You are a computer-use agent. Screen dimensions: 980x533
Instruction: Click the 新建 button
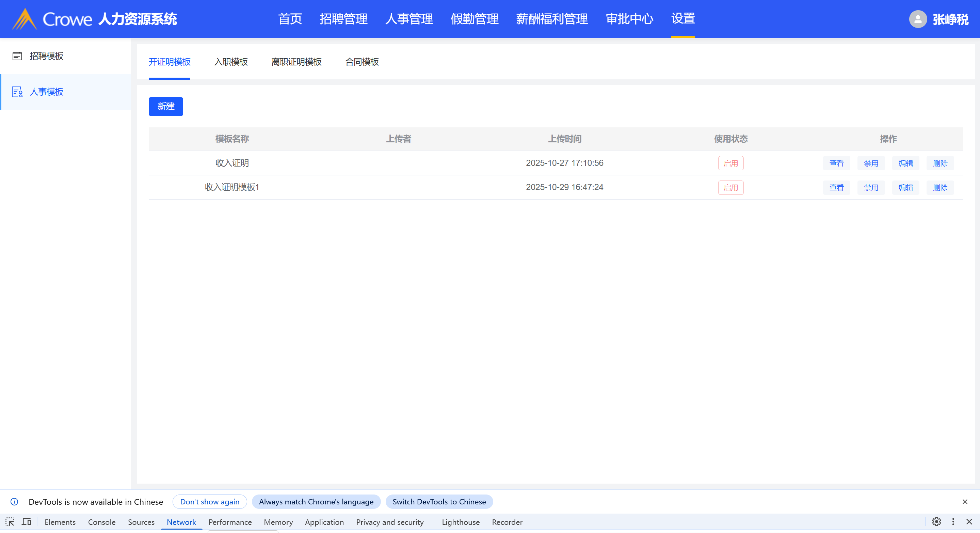(x=166, y=106)
